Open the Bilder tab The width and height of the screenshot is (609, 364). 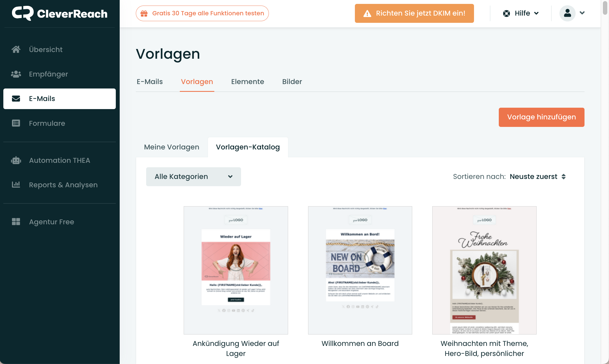tap(292, 82)
